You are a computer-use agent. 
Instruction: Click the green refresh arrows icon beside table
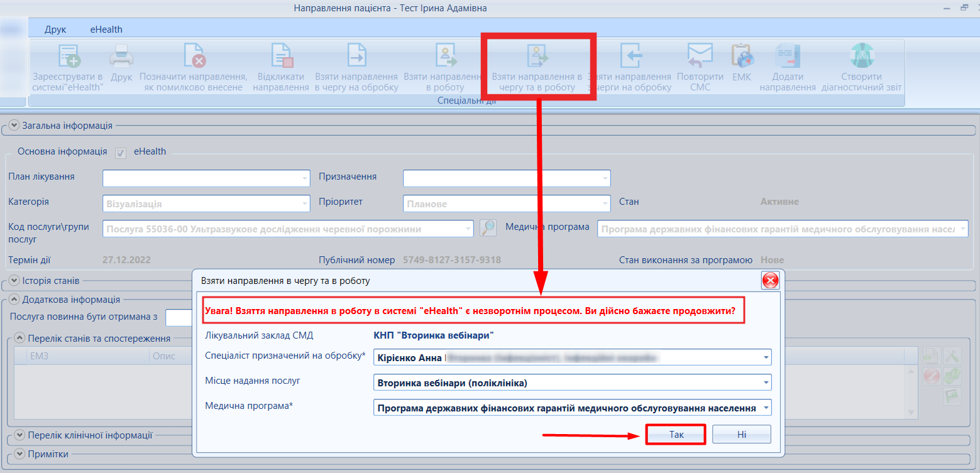tap(953, 376)
